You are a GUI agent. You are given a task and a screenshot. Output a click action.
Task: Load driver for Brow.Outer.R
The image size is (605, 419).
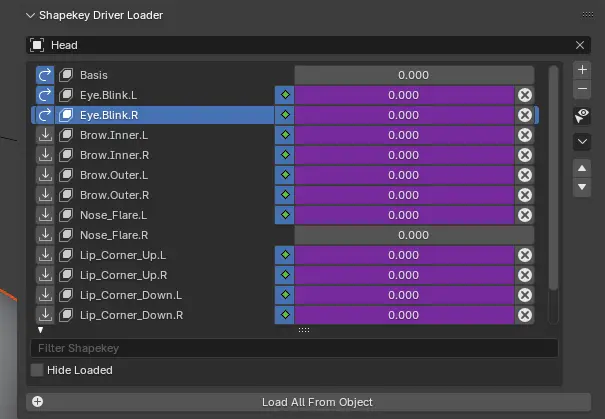coord(45,195)
